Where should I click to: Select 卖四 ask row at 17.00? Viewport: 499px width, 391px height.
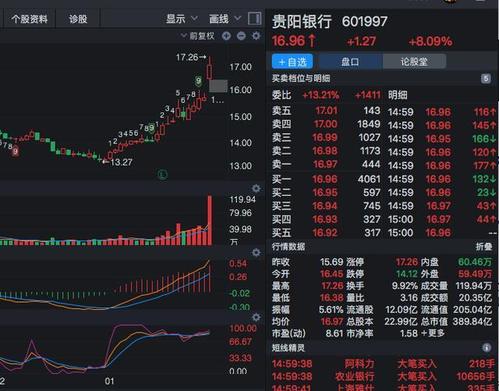coord(326,124)
